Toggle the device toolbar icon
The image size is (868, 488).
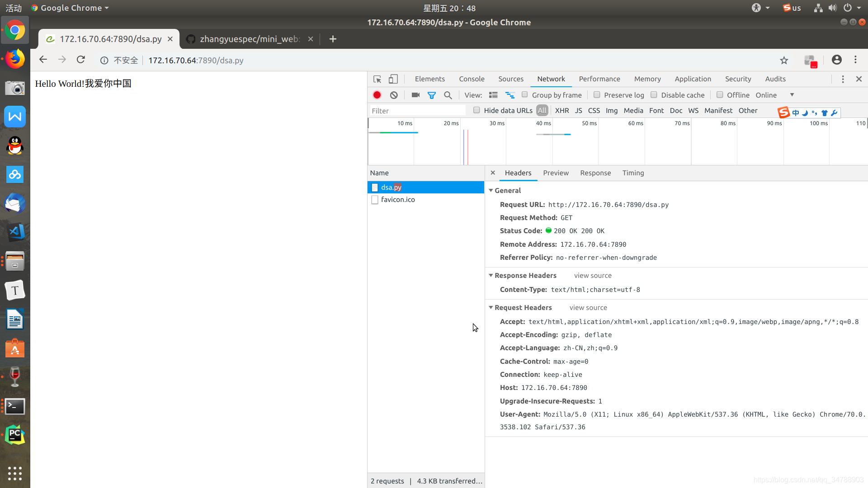[393, 79]
